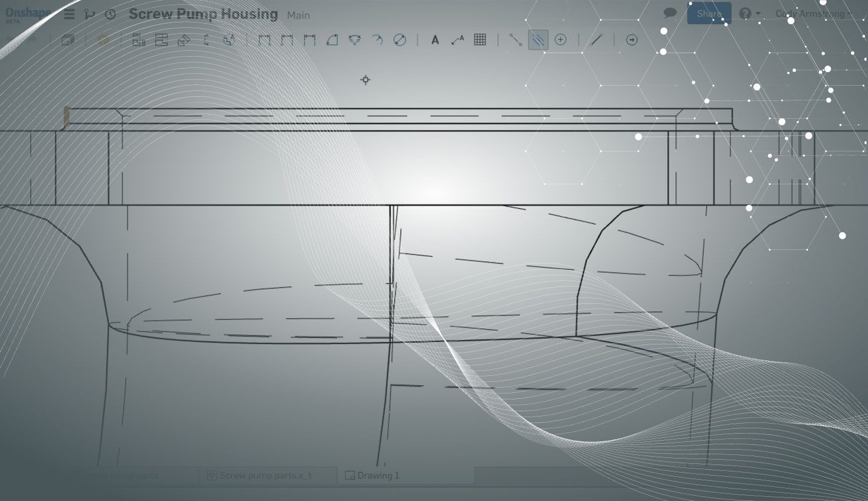The image size is (868, 501).
Task: Open the hamburger document menu
Action: 69,14
